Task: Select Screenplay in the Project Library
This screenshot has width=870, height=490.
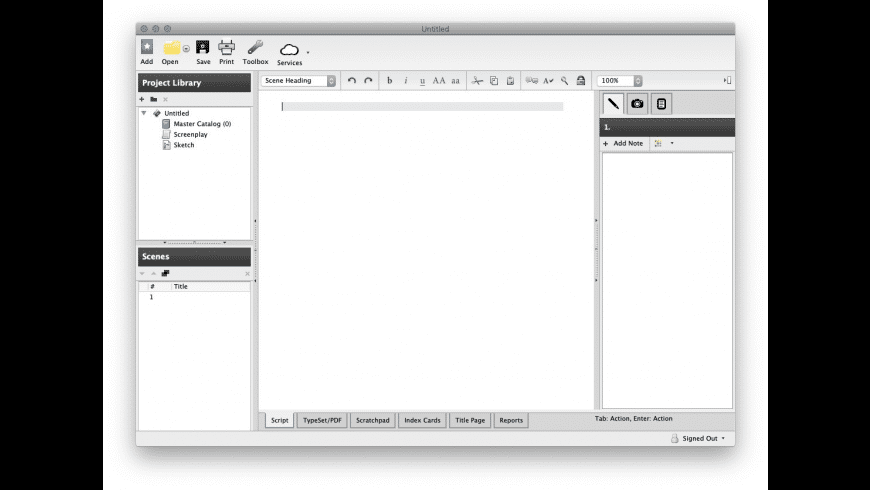Action: [189, 134]
